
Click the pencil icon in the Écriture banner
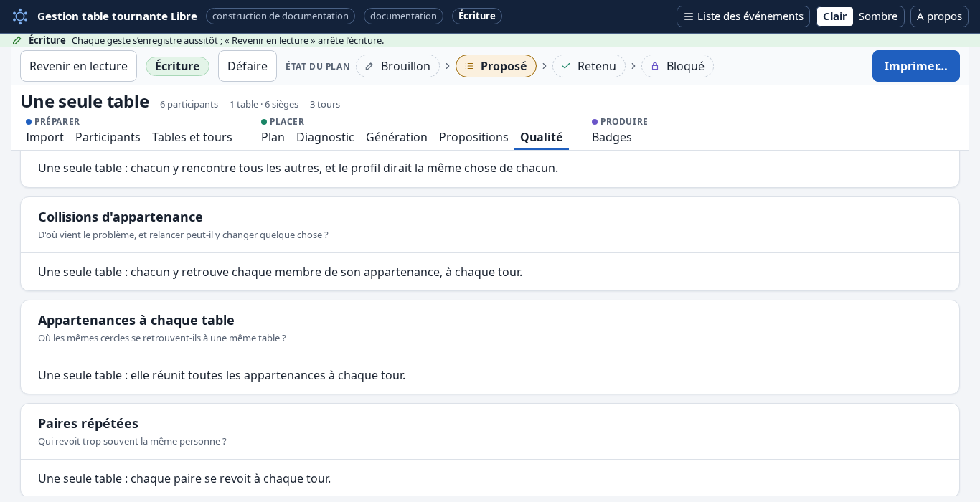click(x=17, y=40)
